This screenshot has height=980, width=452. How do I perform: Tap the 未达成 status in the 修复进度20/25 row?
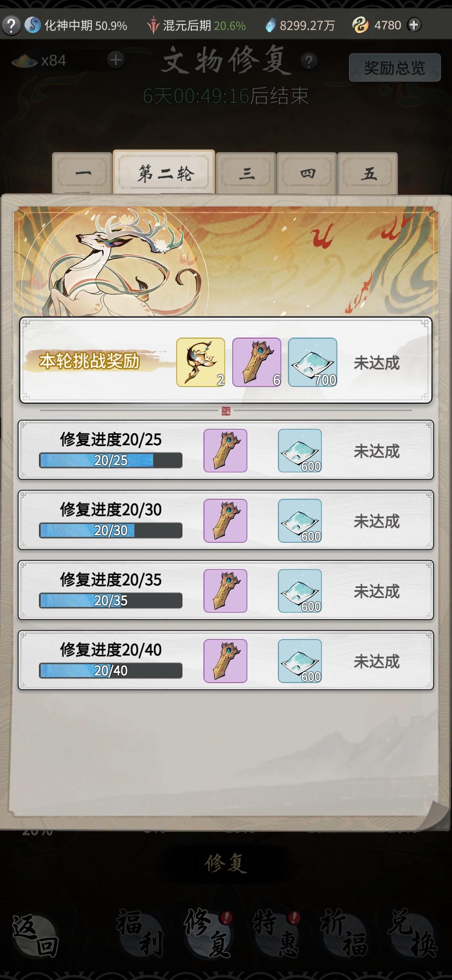click(377, 451)
